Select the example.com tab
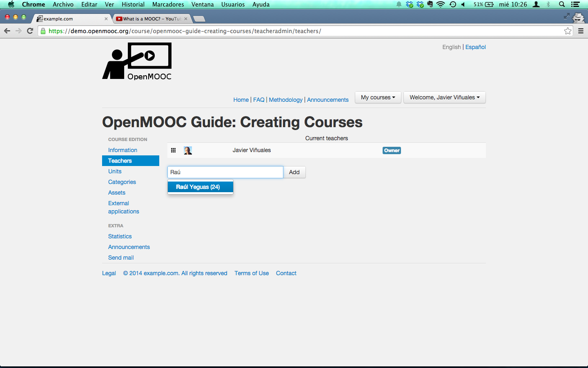Image resolution: width=588 pixels, height=368 pixels. [x=71, y=19]
